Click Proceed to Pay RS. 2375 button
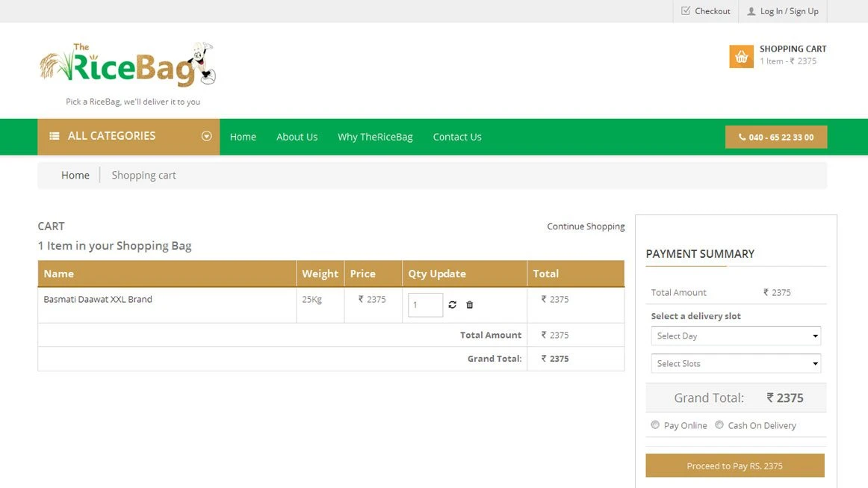 point(735,466)
